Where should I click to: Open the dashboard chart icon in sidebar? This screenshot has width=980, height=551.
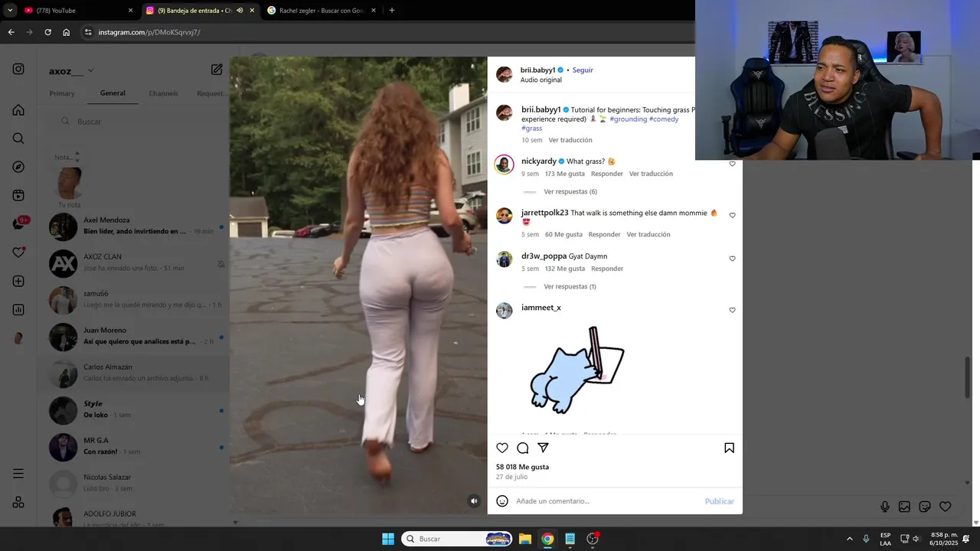18,310
